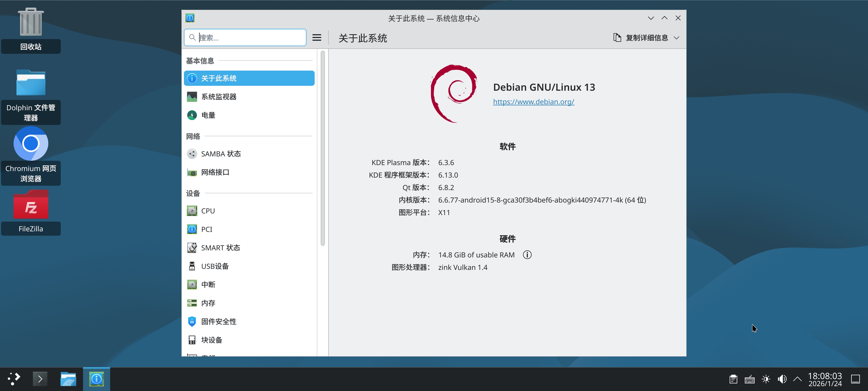Open firmware security (固件安全性) page
This screenshot has height=391, width=868.
point(219,321)
